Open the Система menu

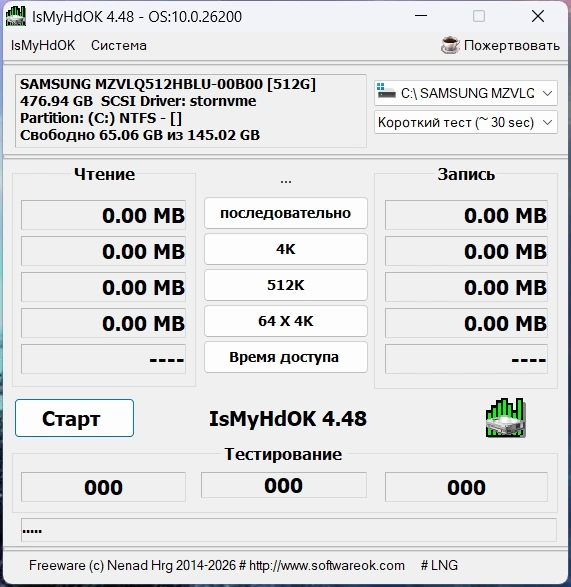pyautogui.click(x=119, y=45)
